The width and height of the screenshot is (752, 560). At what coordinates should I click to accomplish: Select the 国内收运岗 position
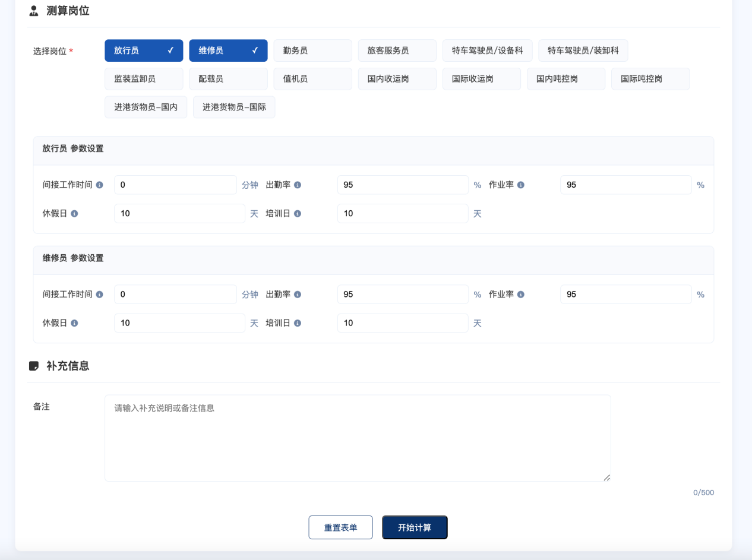(397, 79)
